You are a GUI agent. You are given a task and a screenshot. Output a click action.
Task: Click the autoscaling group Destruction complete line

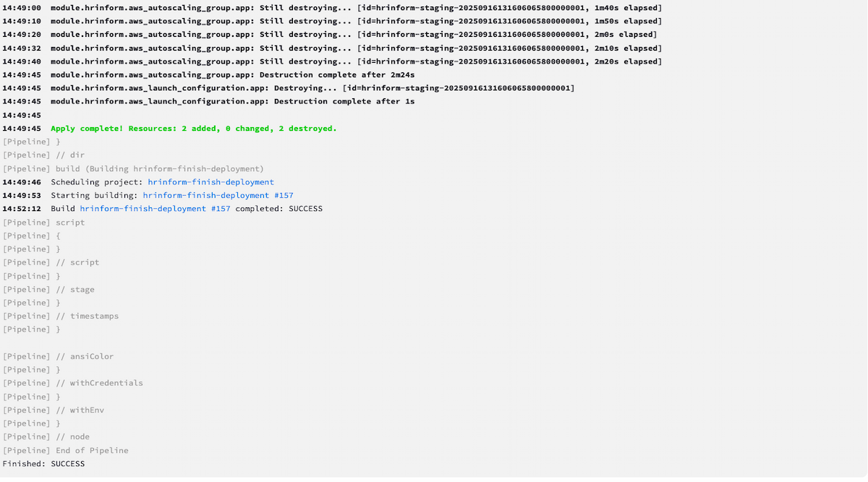pos(232,75)
